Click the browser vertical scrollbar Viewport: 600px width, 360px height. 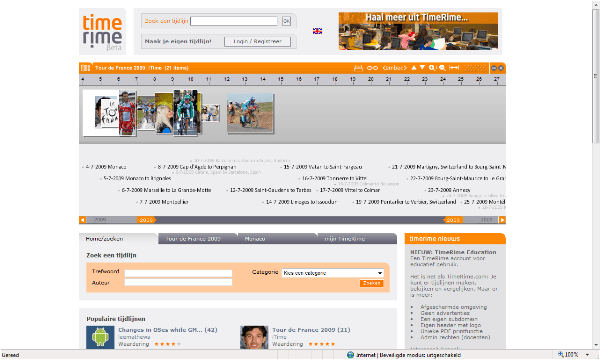pos(595,77)
